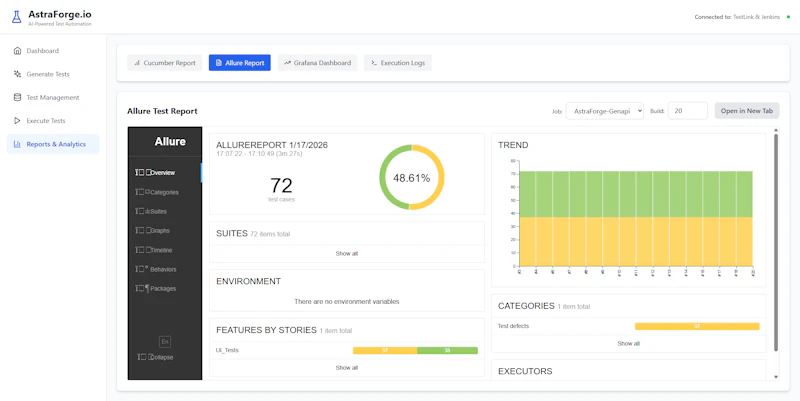Click the Graphs icon in Allure sidebar
Image resolution: width=800 pixels, height=401 pixels.
point(142,231)
